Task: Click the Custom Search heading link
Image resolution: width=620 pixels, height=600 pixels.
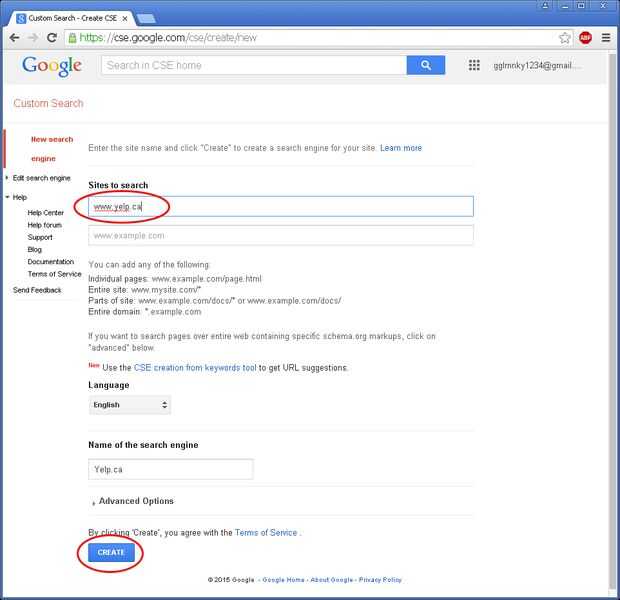Action: tap(48, 103)
